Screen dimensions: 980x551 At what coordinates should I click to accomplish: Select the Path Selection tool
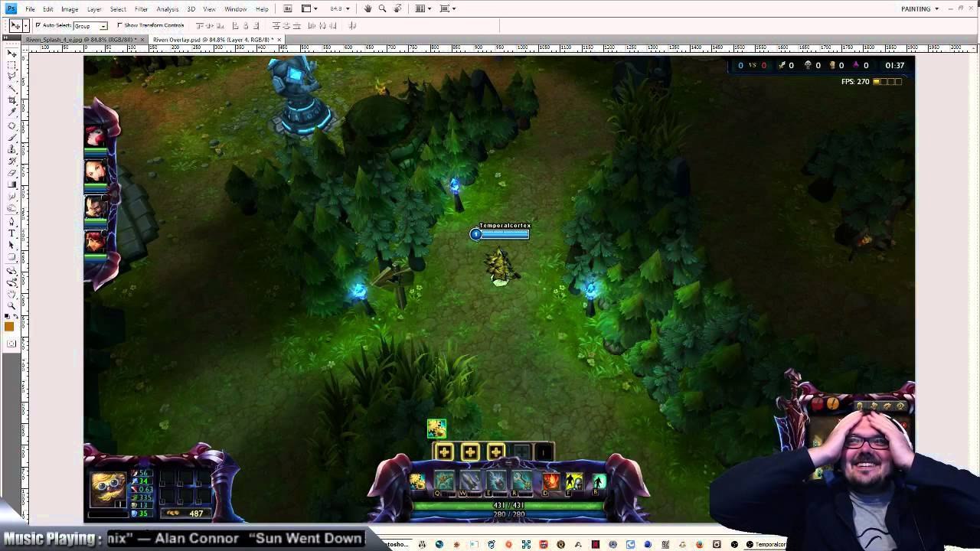[11, 244]
